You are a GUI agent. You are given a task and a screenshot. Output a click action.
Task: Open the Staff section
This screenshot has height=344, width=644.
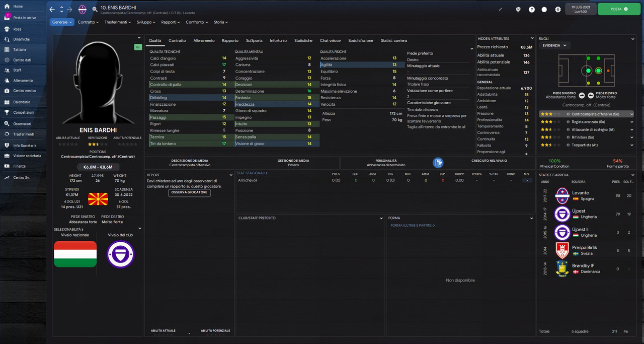tap(17, 70)
